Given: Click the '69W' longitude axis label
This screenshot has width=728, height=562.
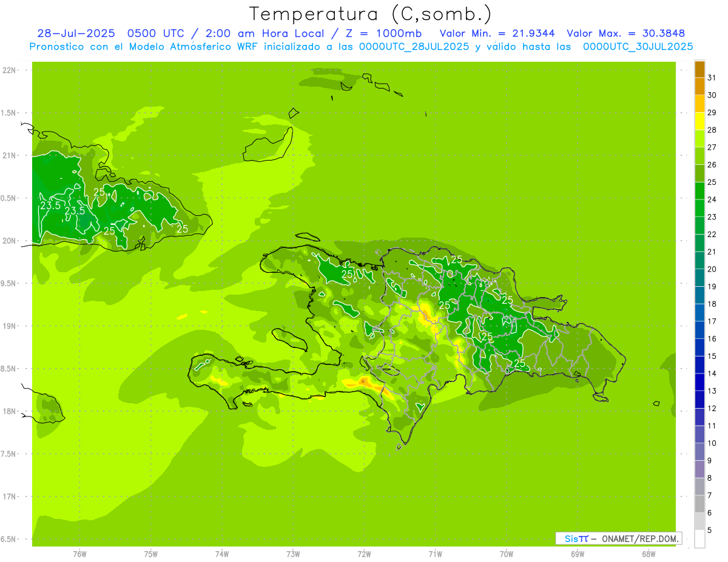Looking at the screenshot, I should click(577, 554).
